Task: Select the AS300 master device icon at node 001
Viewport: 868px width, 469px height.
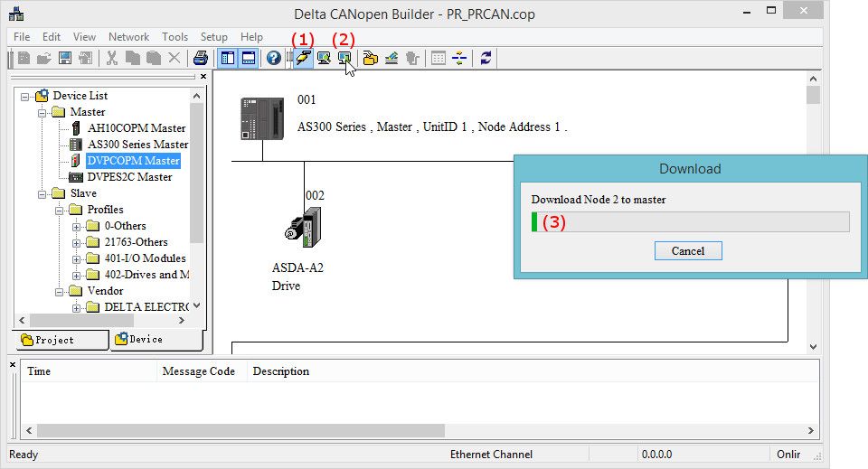Action: pyautogui.click(x=255, y=118)
